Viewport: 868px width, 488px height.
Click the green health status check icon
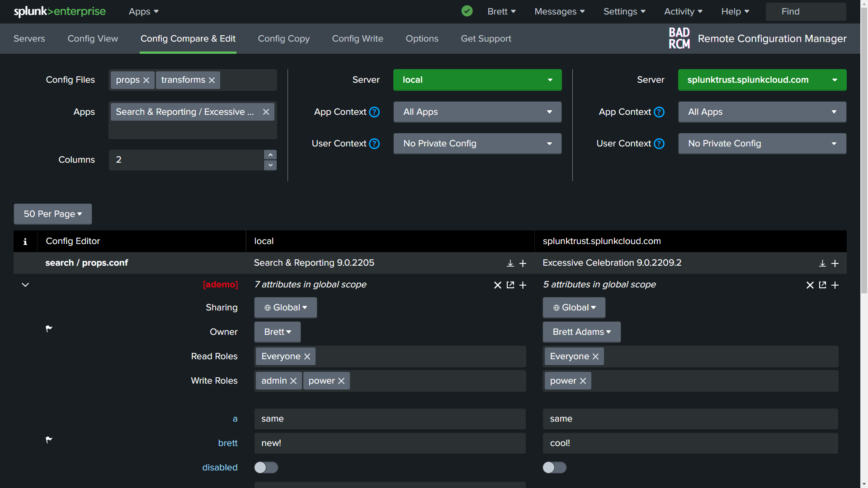[x=467, y=11]
